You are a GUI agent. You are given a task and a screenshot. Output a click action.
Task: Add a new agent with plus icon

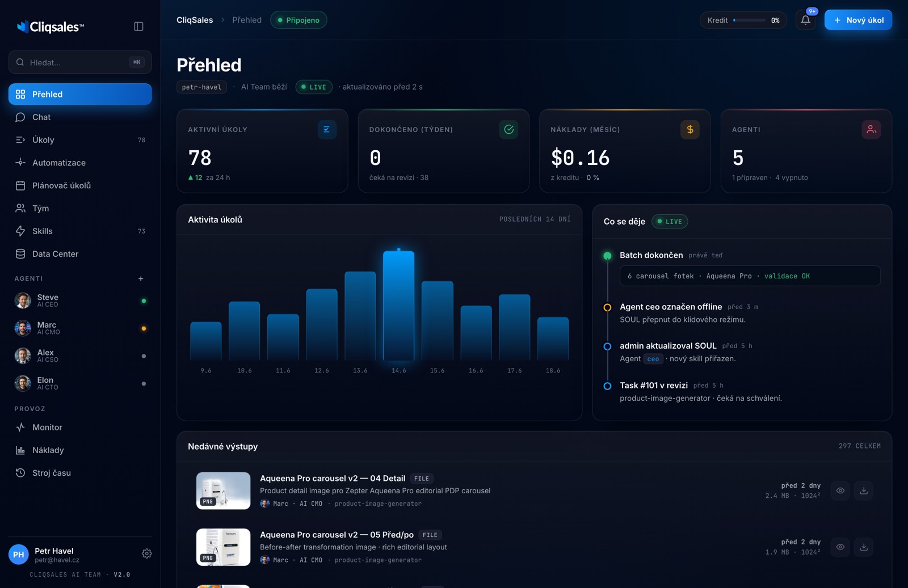141,278
